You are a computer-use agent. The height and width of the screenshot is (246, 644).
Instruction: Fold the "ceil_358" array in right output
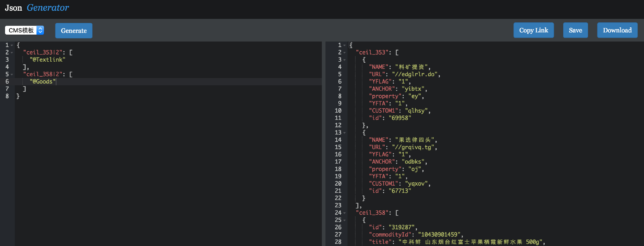[344, 213]
